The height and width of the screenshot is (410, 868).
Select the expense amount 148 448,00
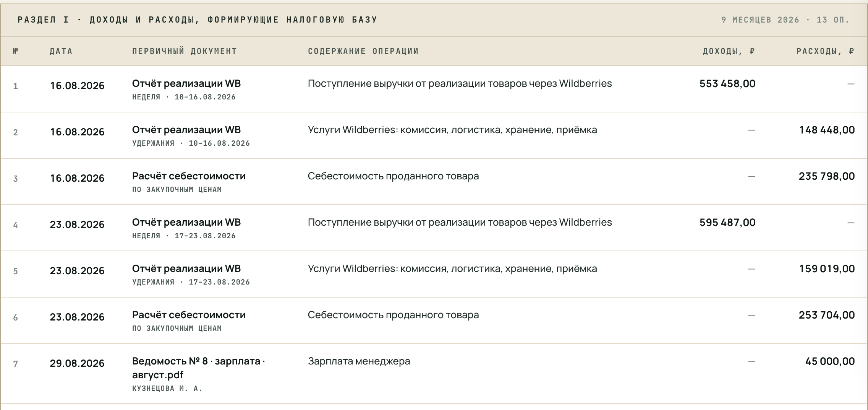[x=827, y=130]
